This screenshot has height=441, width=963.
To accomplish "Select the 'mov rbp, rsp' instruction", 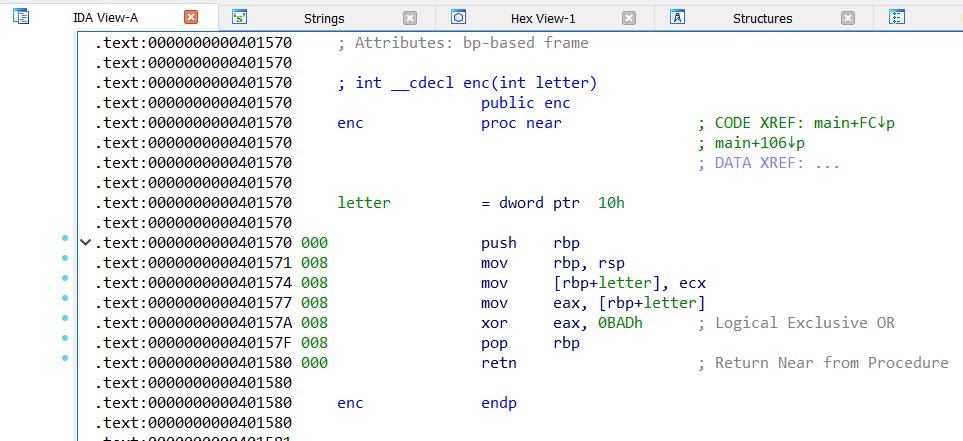I will (553, 263).
